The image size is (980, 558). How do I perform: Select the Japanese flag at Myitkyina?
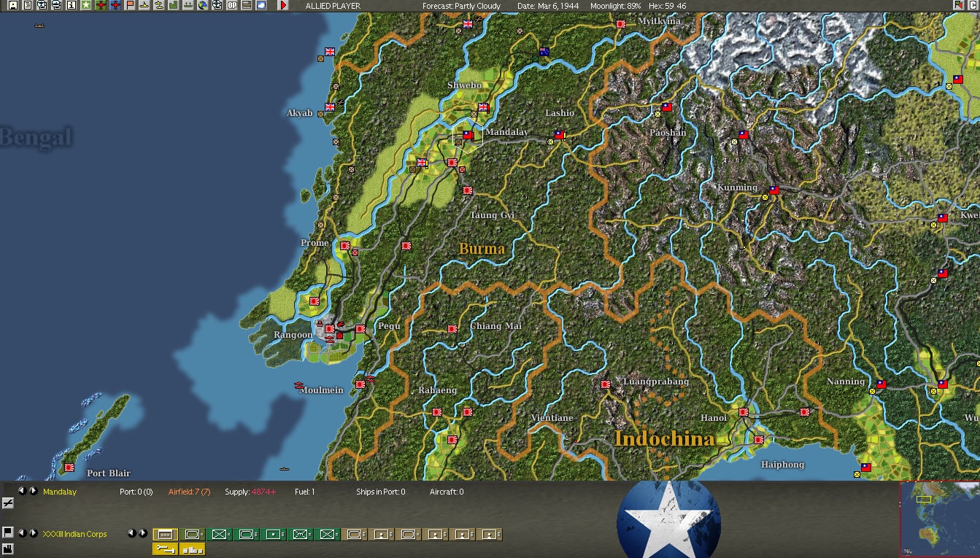tap(621, 24)
